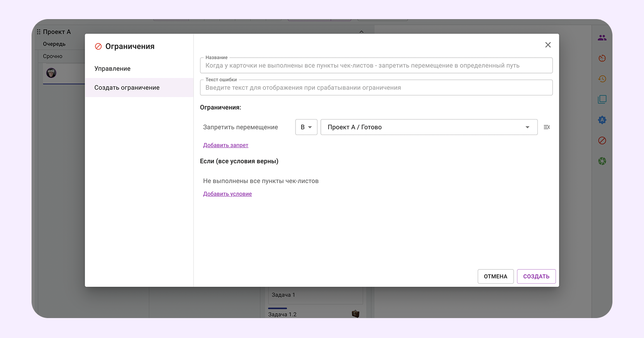The height and width of the screenshot is (338, 644).
Task: Click the Добавить условие link
Action: coord(227,194)
